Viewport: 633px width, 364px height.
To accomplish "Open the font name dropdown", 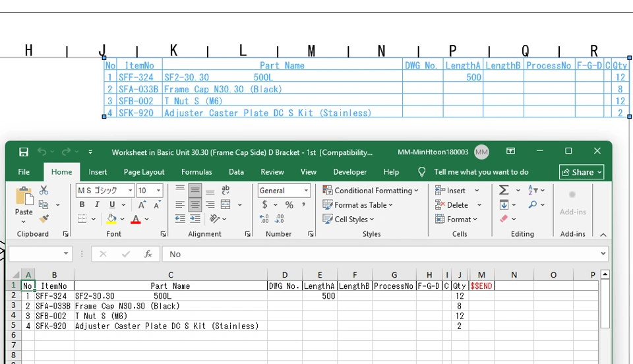I will 130,190.
